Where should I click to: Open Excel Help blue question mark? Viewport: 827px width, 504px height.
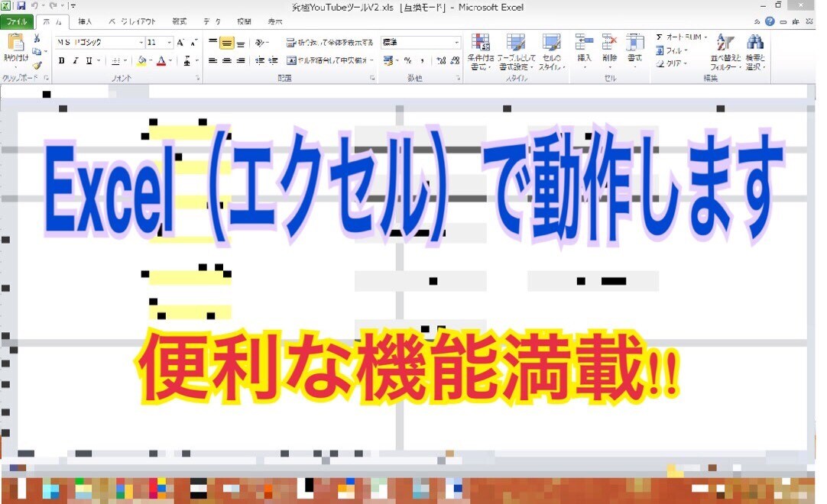pyautogui.click(x=770, y=21)
